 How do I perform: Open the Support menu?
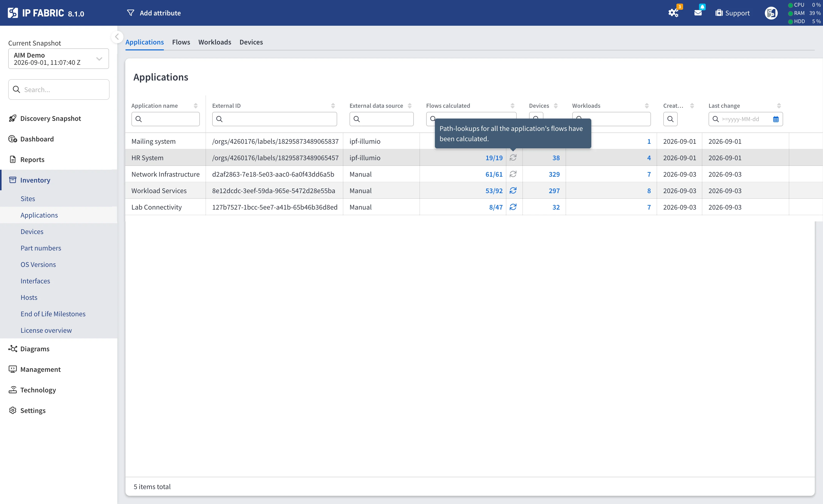point(732,13)
